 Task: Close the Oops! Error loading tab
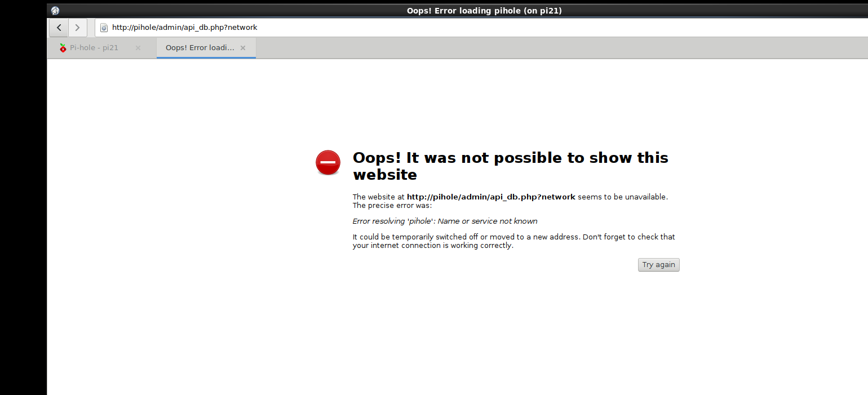pos(243,48)
